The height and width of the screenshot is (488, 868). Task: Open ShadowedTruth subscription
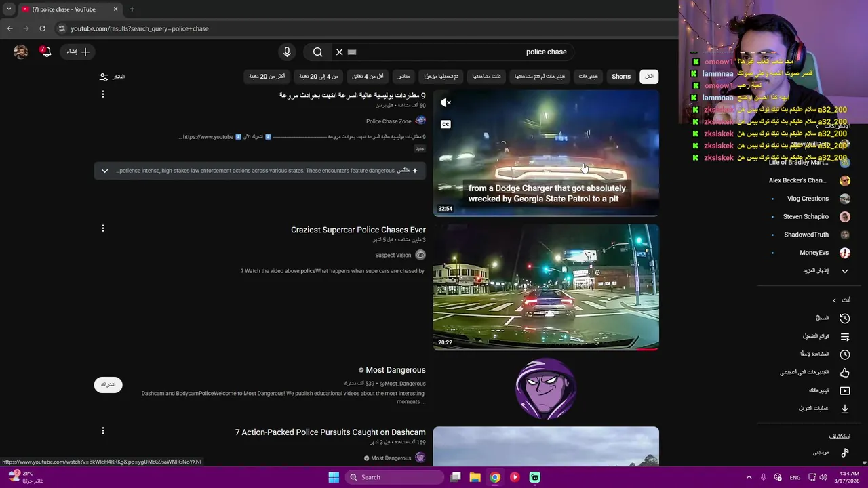click(x=806, y=235)
